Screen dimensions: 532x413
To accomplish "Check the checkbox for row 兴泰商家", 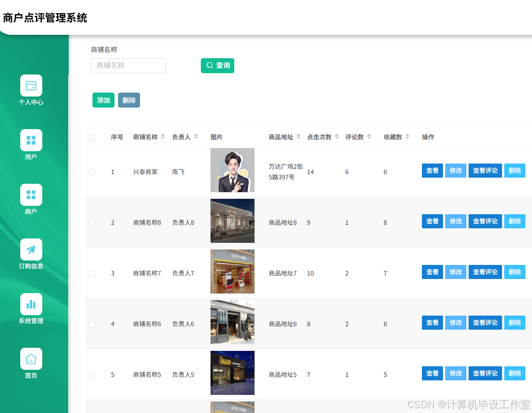I will [x=92, y=172].
